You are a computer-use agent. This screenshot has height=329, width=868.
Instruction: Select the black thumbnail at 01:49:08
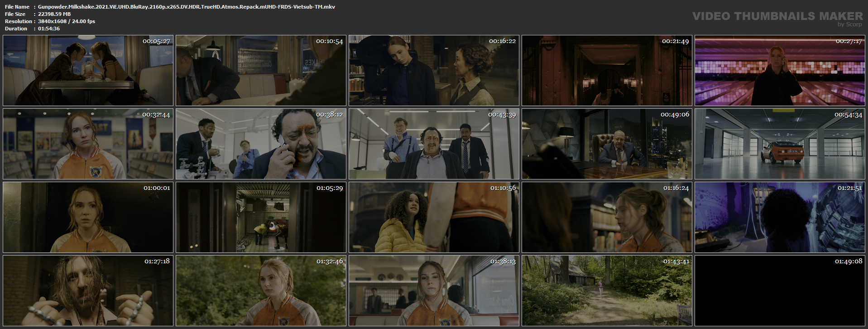(780, 291)
